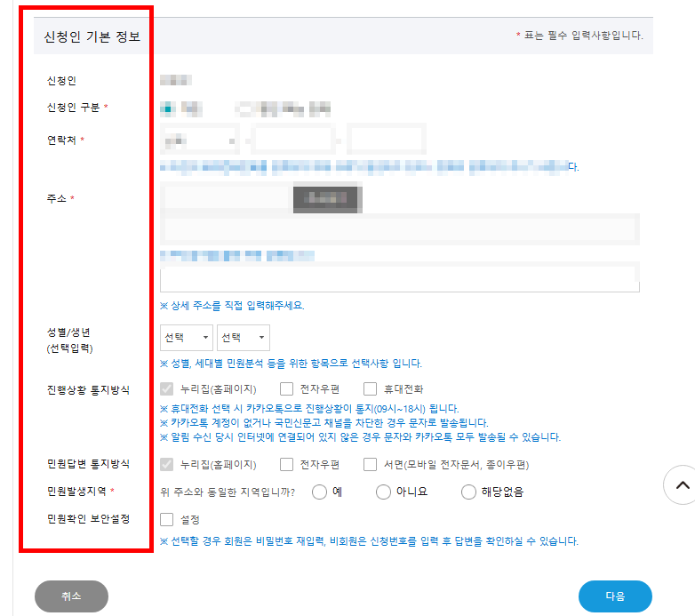Click the dark address search button
Screen dimensions: 695x616
327,198
